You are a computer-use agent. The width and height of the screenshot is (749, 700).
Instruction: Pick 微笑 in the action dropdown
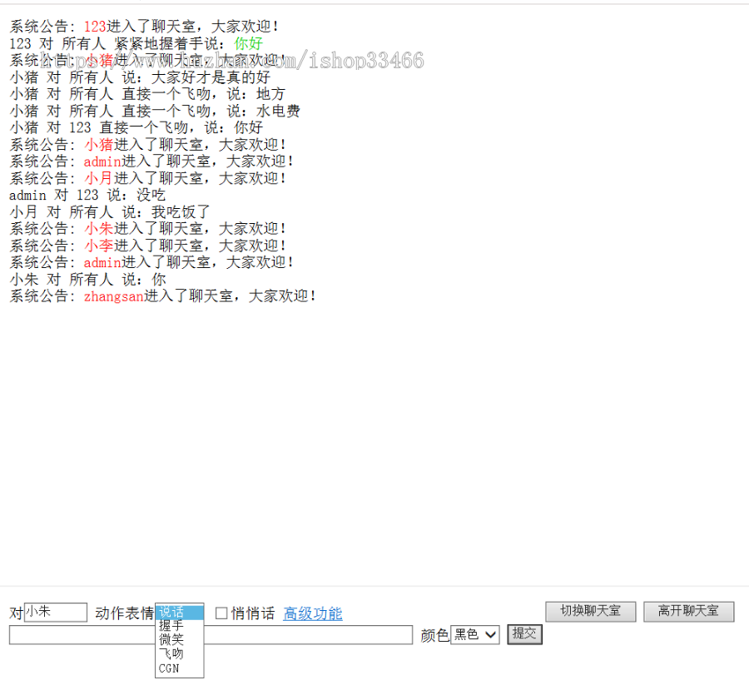coord(180,639)
